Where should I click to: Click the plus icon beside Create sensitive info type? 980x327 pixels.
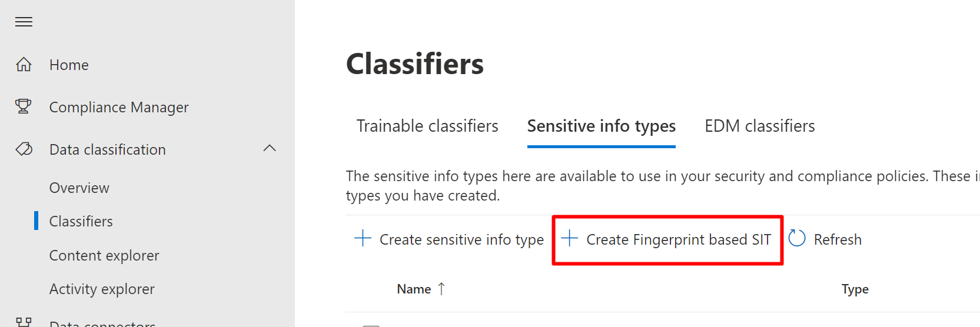(363, 239)
